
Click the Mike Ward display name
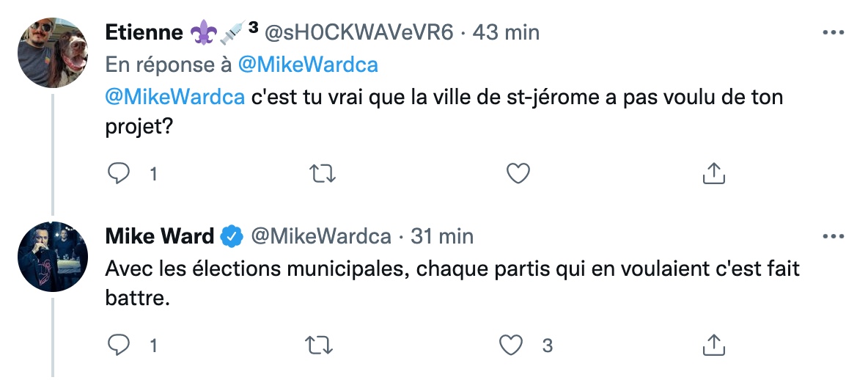click(x=159, y=236)
